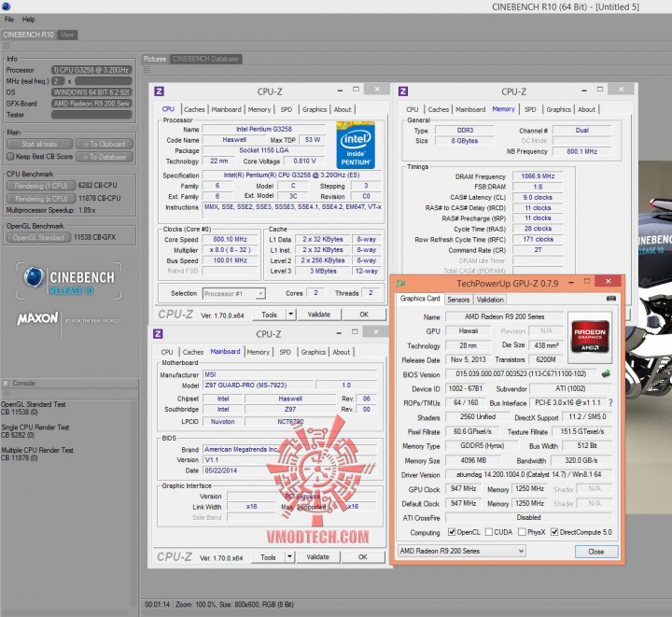The height and width of the screenshot is (617, 672).
Task: Click the CPU-Z logo icon in the Mainboard CPU-Z window title
Action: coord(158,333)
